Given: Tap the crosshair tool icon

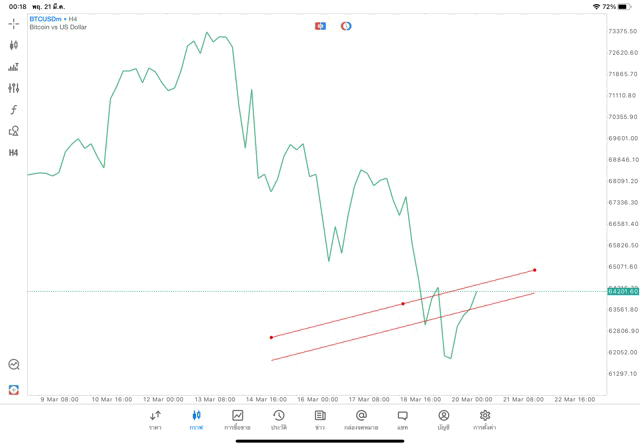Looking at the screenshot, I should point(14,24).
